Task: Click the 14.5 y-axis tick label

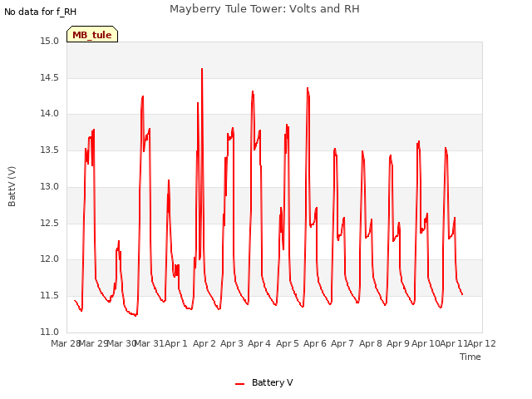Action: click(50, 77)
